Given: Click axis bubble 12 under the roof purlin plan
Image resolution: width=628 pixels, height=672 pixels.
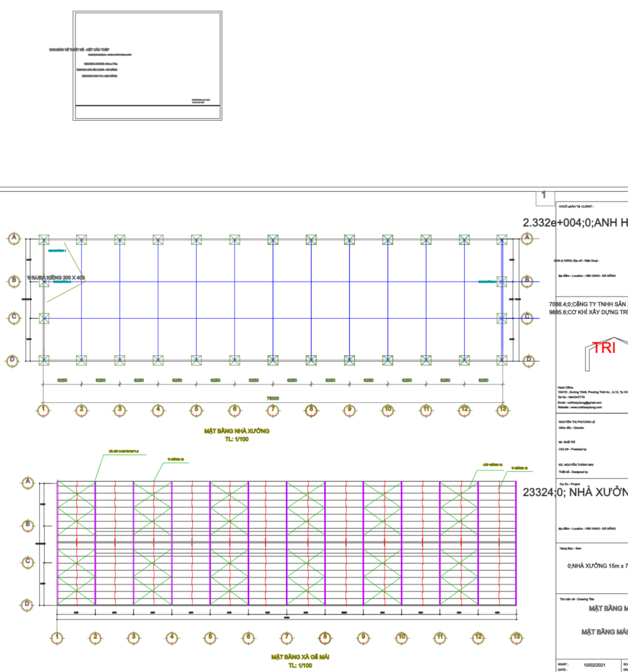Looking at the screenshot, I should click(478, 638).
